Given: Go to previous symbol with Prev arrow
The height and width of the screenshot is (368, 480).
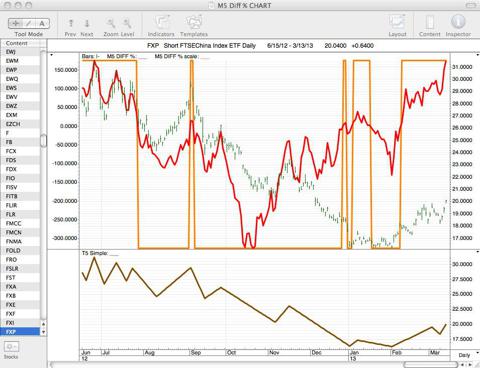Looking at the screenshot, I should [x=71, y=23].
